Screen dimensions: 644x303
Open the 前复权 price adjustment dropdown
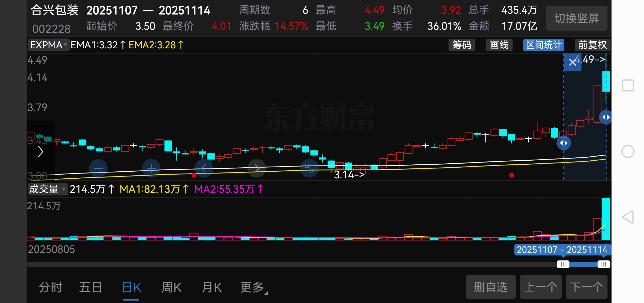(592, 45)
